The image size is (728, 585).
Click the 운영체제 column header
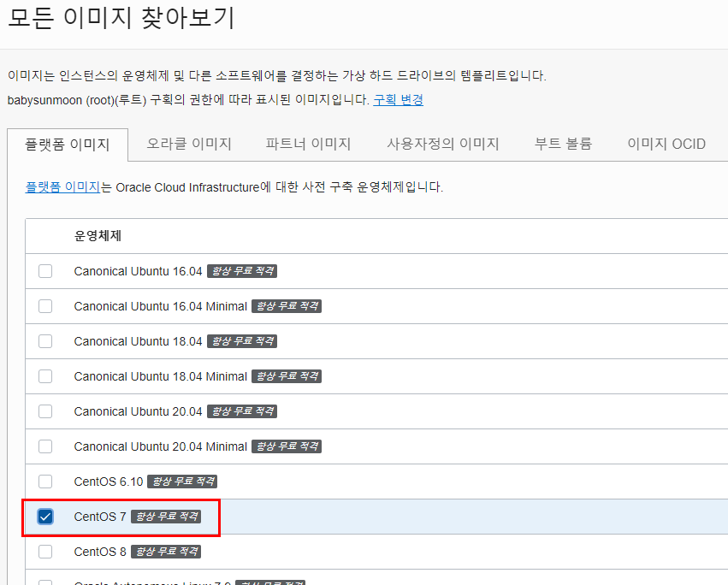98,236
